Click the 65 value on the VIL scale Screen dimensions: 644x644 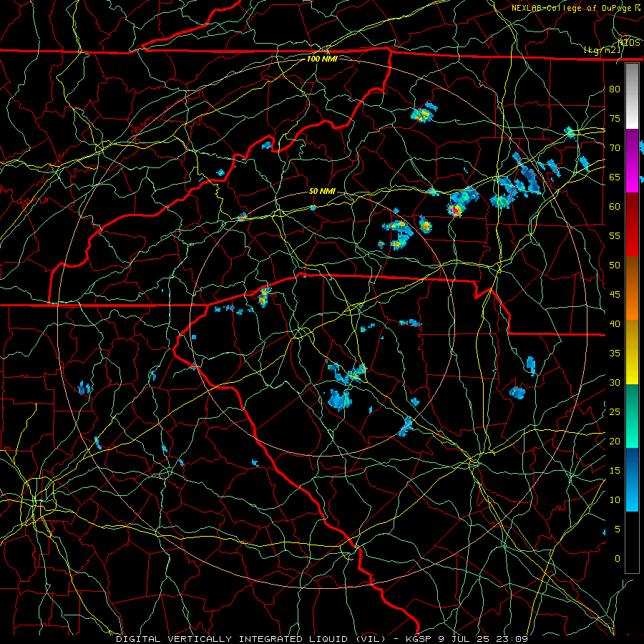615,177
